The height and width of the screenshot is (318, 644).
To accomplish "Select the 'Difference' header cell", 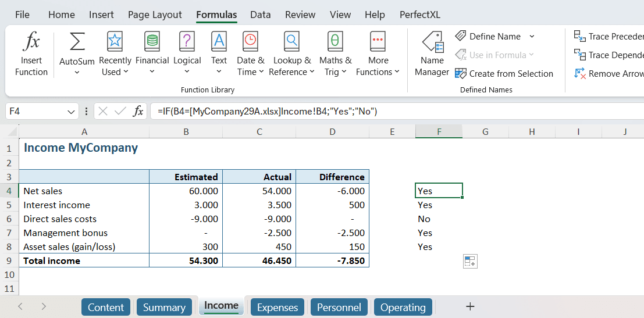I will (333, 177).
